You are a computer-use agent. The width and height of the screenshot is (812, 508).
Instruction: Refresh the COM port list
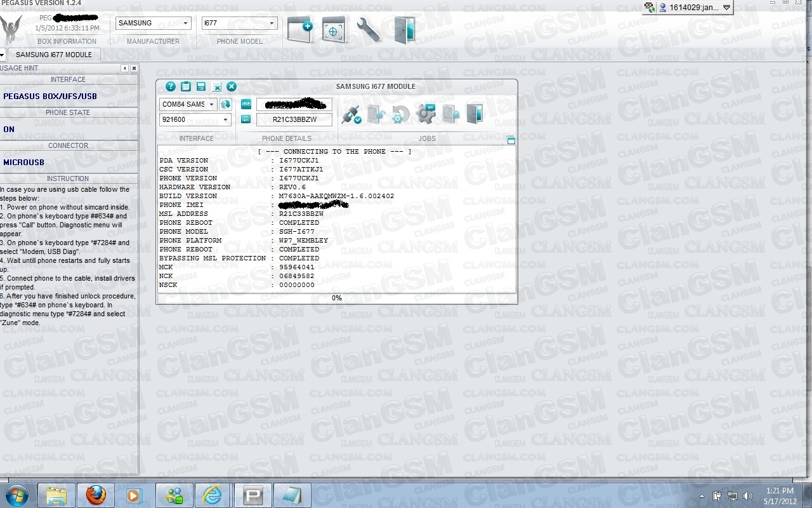pos(225,104)
